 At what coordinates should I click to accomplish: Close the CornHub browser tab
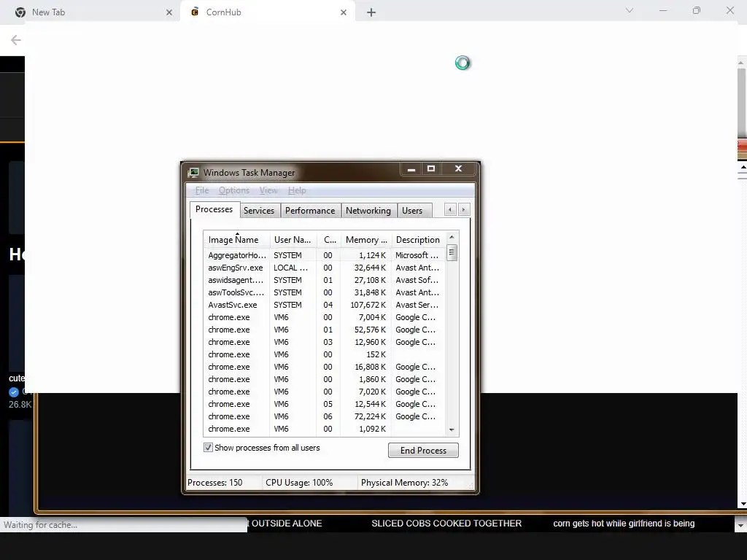click(344, 12)
